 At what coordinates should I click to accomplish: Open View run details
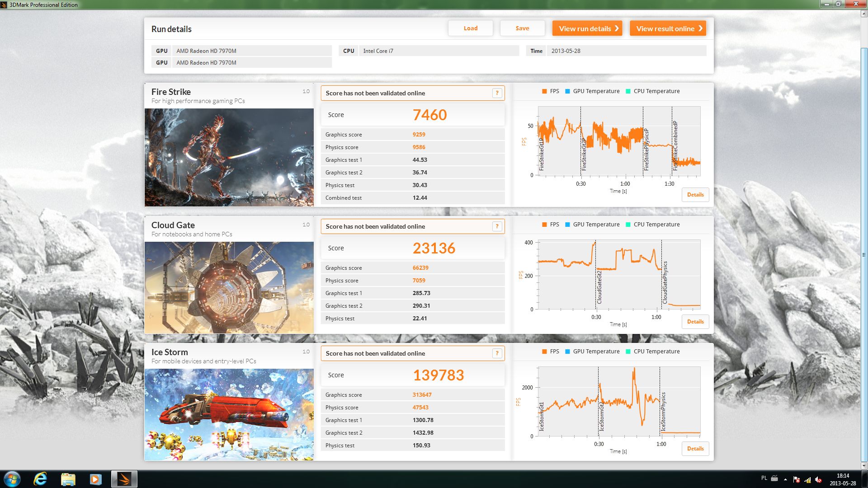(587, 28)
